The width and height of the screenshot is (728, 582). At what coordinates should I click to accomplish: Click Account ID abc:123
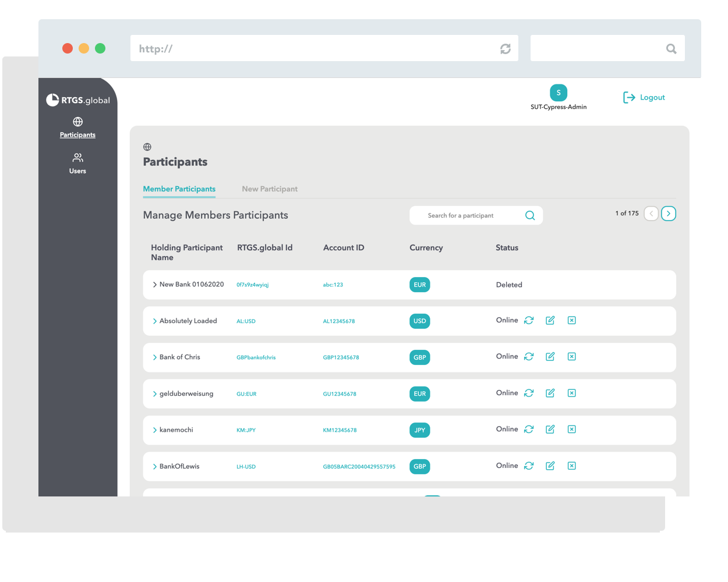(333, 285)
